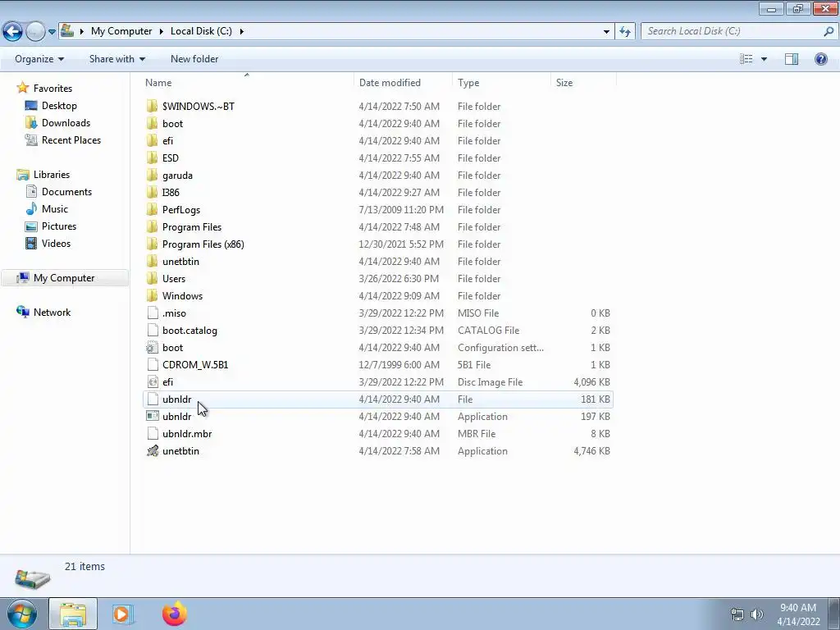Open Downloads in the navigation pane
Screen dimensions: 840x630
[66, 123]
